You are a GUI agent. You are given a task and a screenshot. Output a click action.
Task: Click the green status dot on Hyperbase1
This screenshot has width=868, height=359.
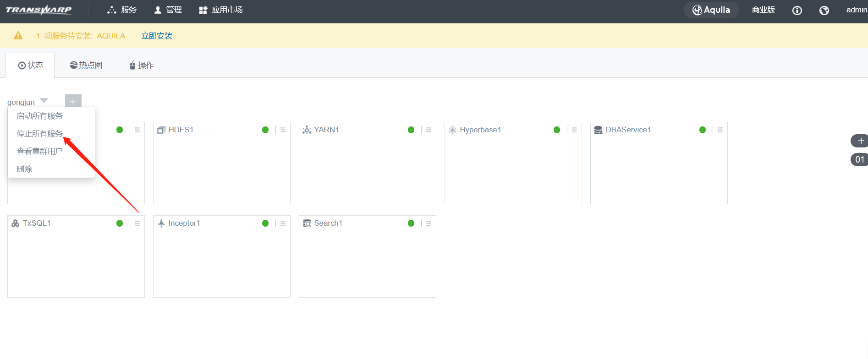click(557, 130)
